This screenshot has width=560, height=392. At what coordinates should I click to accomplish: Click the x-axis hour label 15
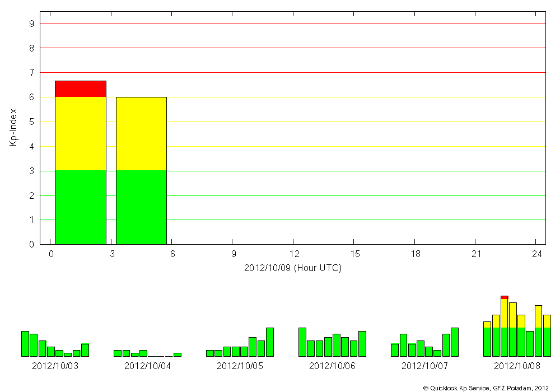click(355, 254)
